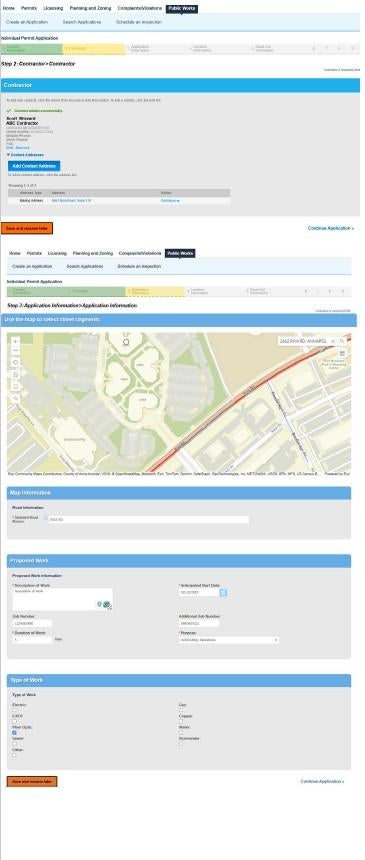Open Actions dropdown for Billing Address row
Screen dimensions: 365x860
point(170,201)
